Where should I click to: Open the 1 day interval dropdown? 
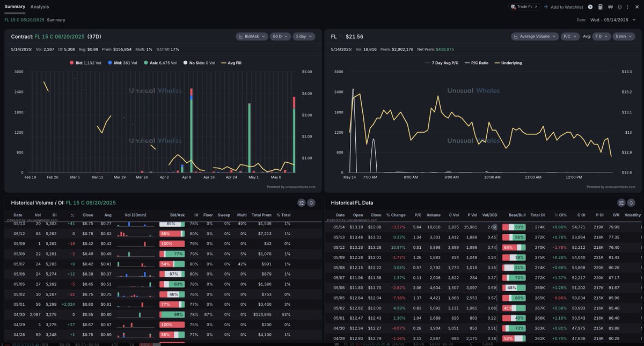pyautogui.click(x=304, y=37)
